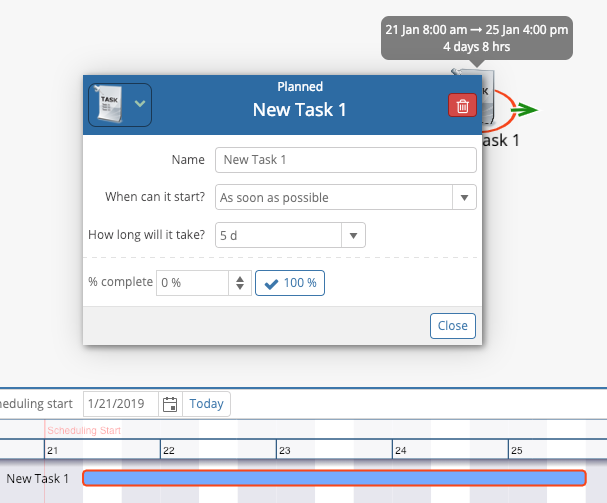
Task: Adjust % complete spinner arrows
Action: (240, 283)
